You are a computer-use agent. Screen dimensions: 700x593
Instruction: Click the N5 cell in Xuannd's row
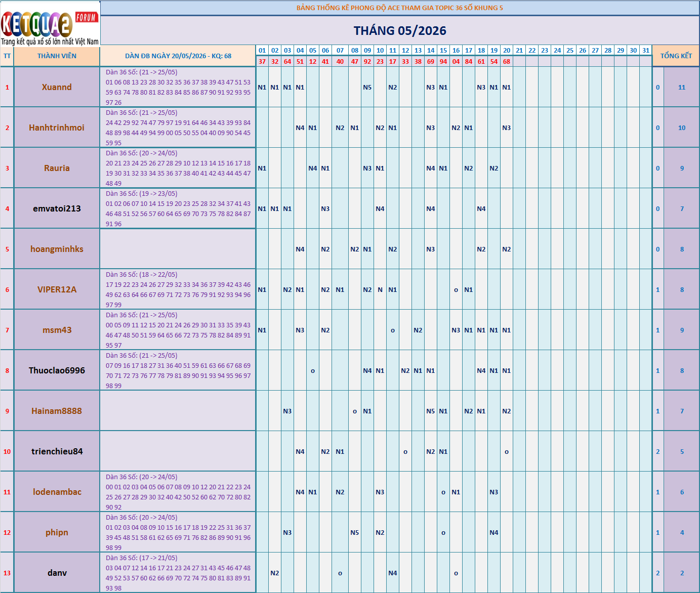(x=367, y=87)
